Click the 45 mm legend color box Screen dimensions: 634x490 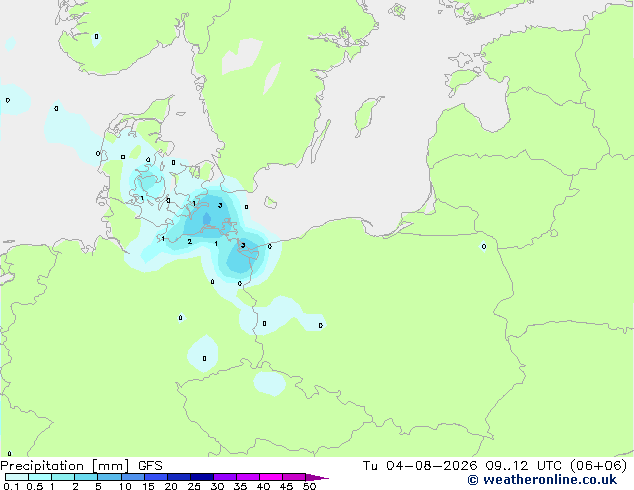[294, 477]
